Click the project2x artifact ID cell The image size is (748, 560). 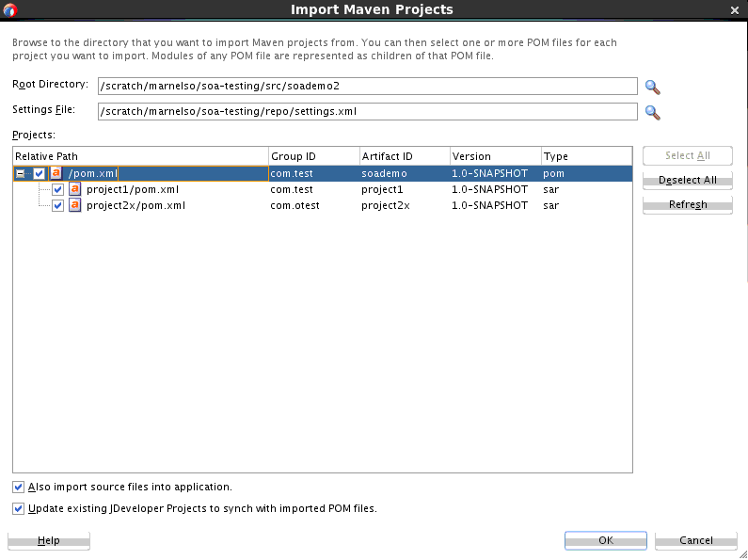point(386,205)
